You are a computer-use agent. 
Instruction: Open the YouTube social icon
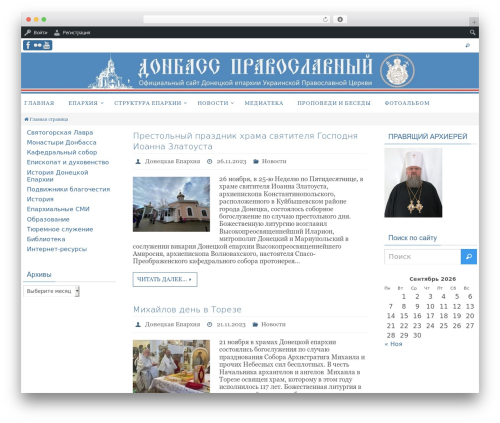pos(47,45)
